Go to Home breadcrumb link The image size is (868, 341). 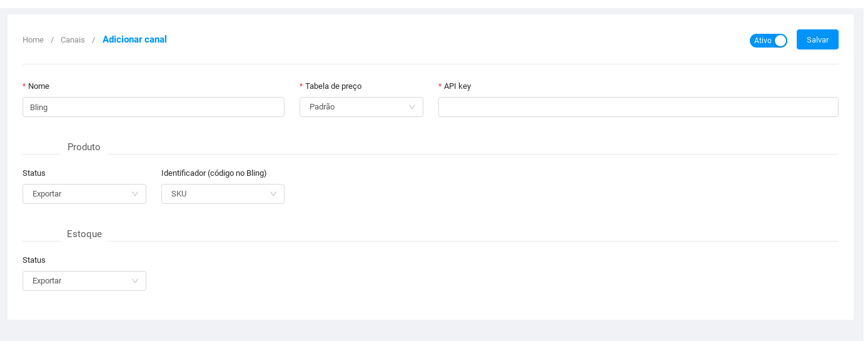point(33,40)
